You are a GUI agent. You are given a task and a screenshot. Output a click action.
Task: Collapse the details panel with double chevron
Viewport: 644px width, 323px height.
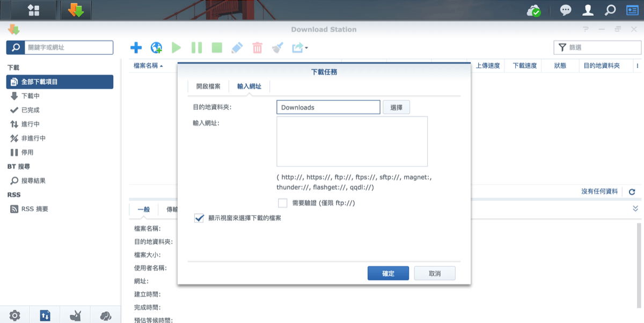tap(635, 208)
